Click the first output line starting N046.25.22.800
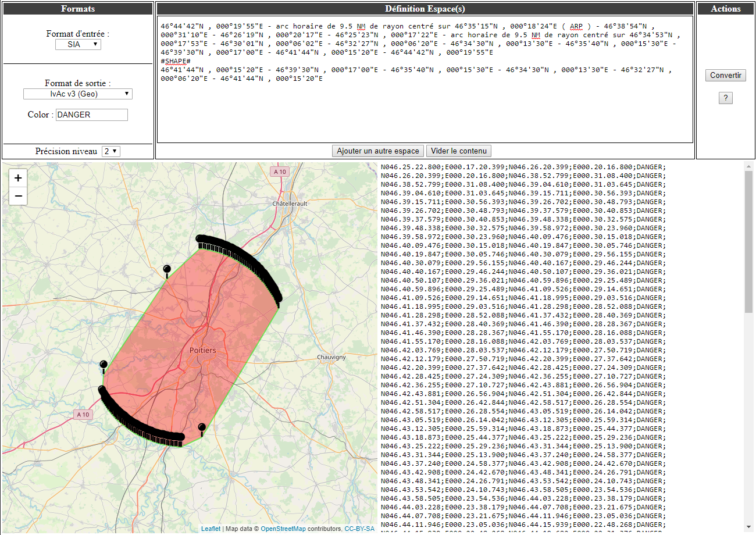756x535 pixels. click(x=523, y=167)
